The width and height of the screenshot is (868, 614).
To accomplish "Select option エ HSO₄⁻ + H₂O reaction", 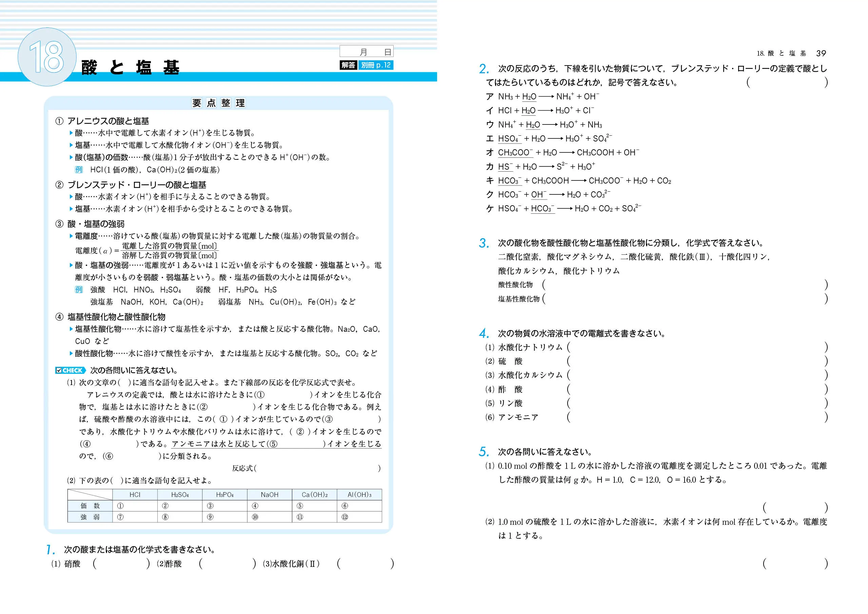I will click(549, 138).
